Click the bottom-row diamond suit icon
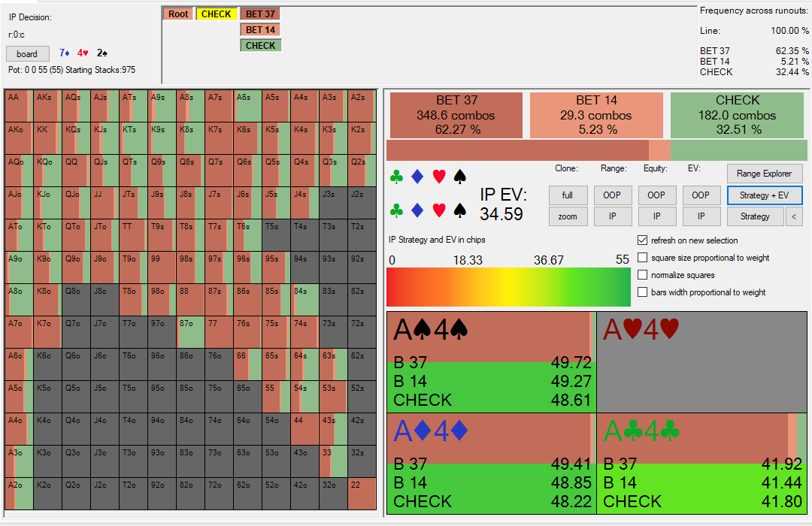 pyautogui.click(x=418, y=210)
